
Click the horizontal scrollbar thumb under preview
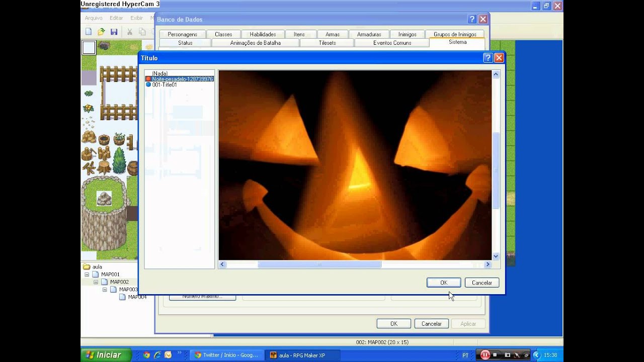(319, 264)
